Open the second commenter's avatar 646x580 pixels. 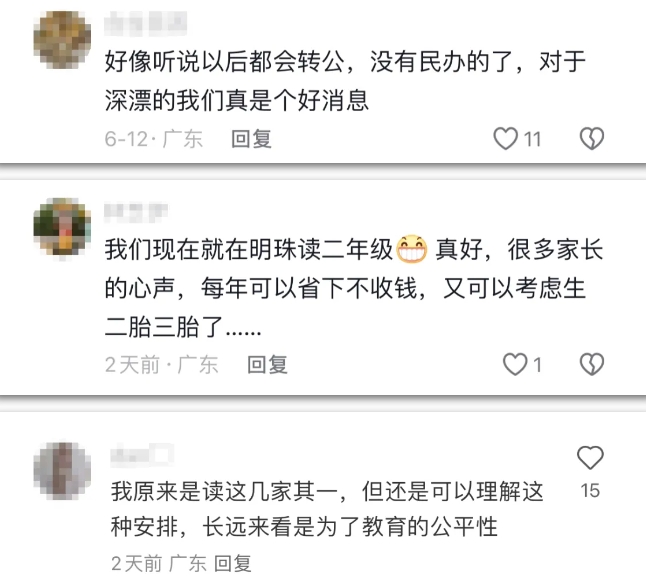pyautogui.click(x=62, y=227)
